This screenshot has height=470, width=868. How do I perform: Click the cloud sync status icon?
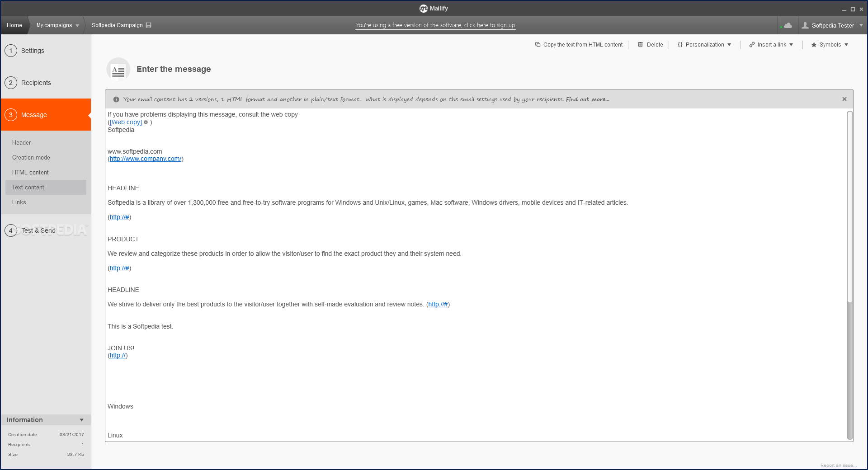tap(788, 25)
